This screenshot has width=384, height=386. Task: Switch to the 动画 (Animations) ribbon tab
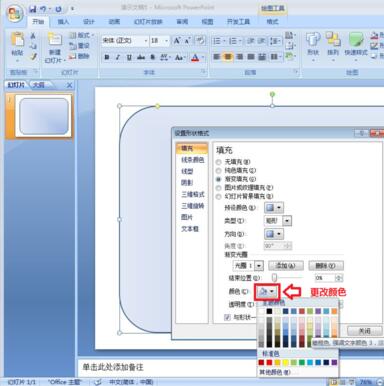tap(114, 22)
